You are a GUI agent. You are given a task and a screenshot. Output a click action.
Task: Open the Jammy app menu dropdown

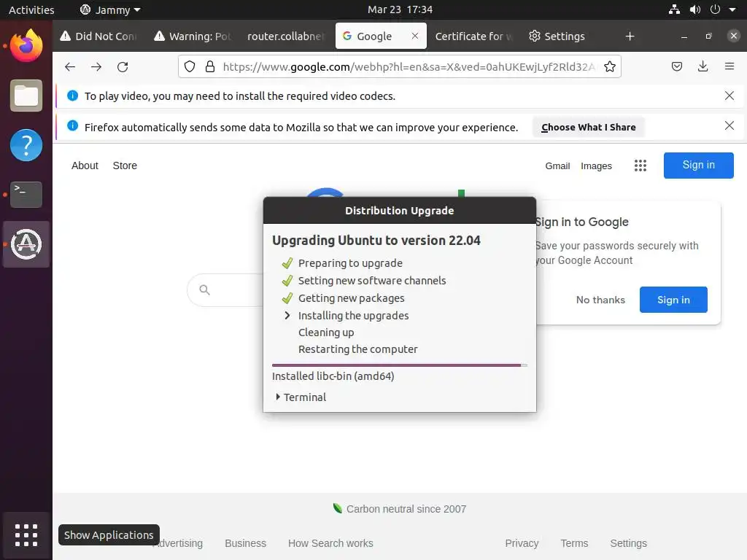(110, 9)
